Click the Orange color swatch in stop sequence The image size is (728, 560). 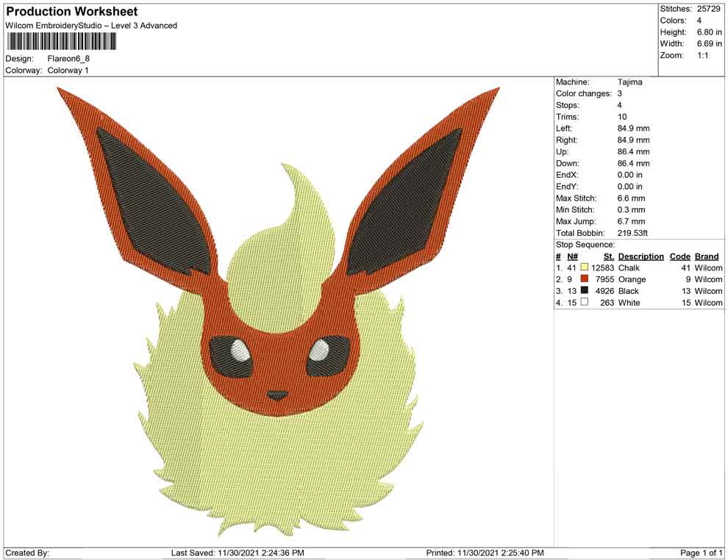[585, 279]
